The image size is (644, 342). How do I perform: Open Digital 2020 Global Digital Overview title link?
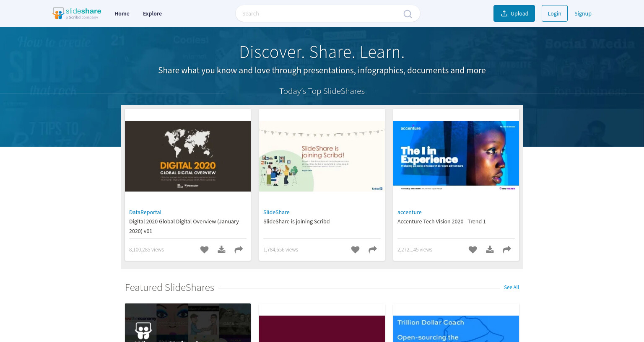[x=184, y=226]
